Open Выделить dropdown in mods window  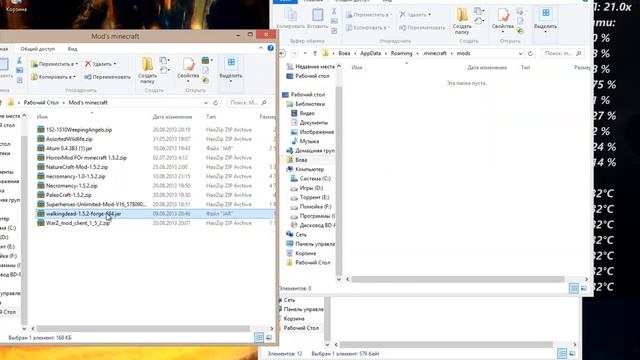(x=545, y=21)
